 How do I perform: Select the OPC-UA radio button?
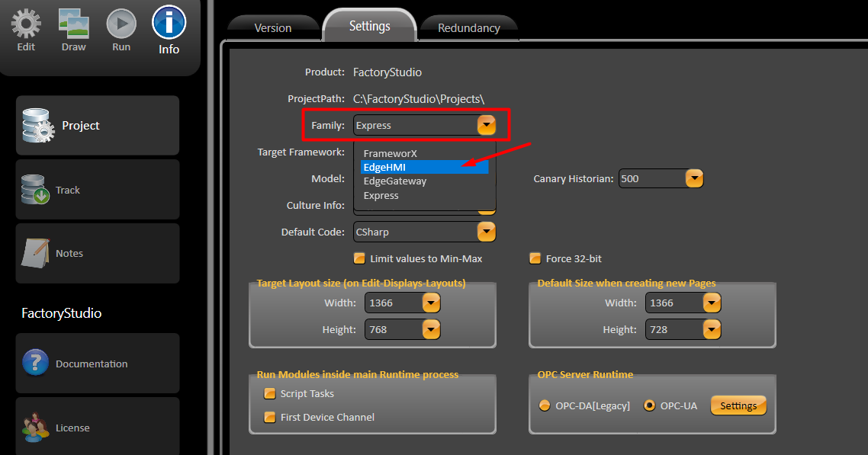[649, 405]
